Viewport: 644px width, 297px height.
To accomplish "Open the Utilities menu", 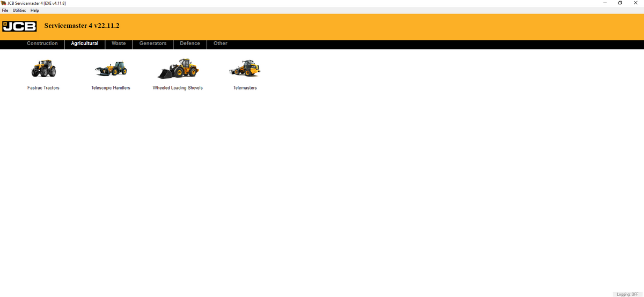I will pos(19,10).
